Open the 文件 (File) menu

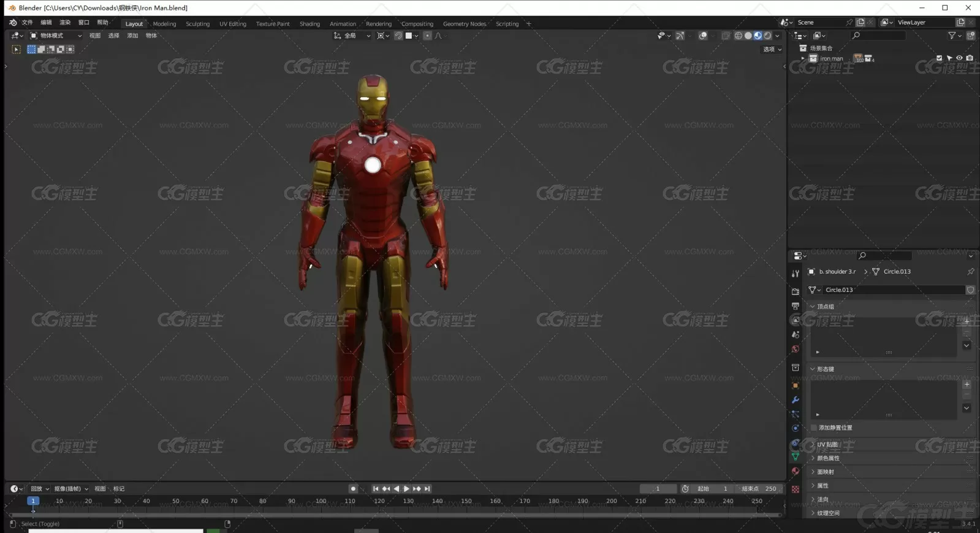coord(27,22)
